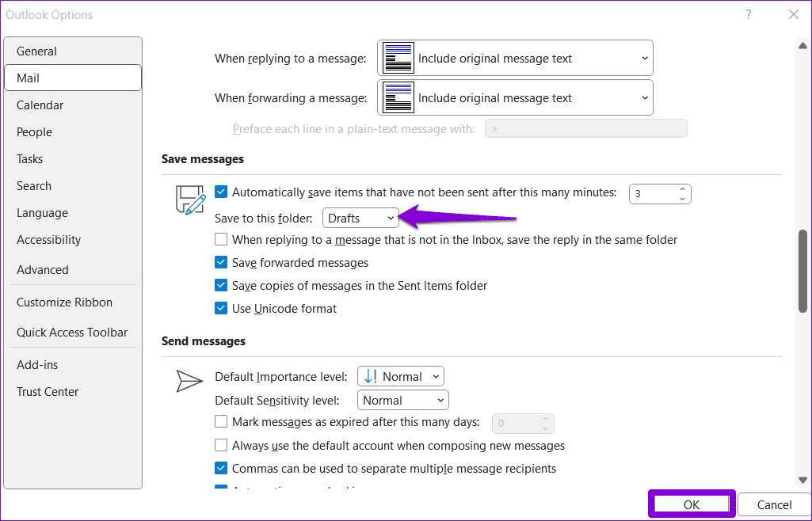The width and height of the screenshot is (812, 521).
Task: Decrease auto-save minutes with down spinner
Action: pos(683,199)
